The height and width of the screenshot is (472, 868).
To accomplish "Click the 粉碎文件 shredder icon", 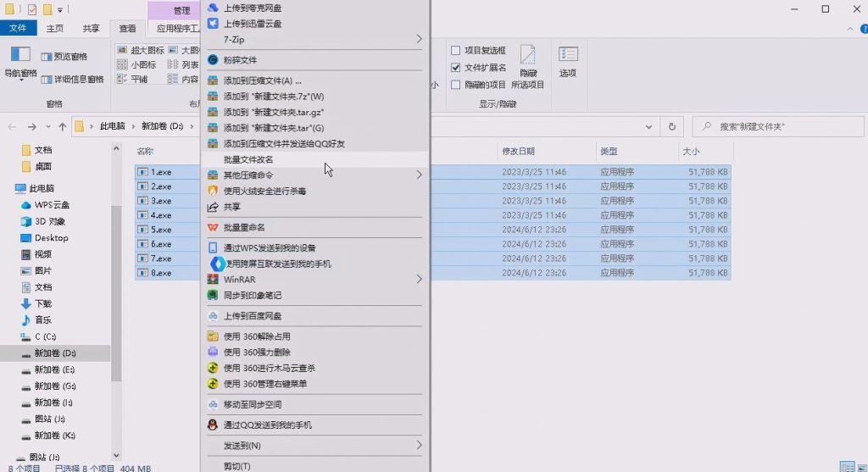I will coord(214,60).
